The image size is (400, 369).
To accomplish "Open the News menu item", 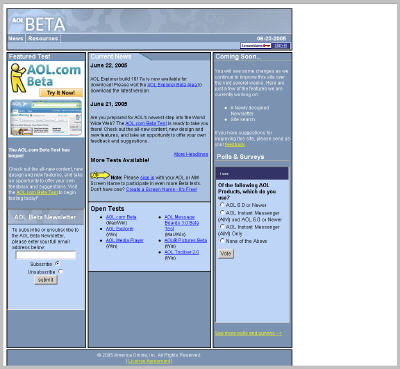I will (16, 38).
